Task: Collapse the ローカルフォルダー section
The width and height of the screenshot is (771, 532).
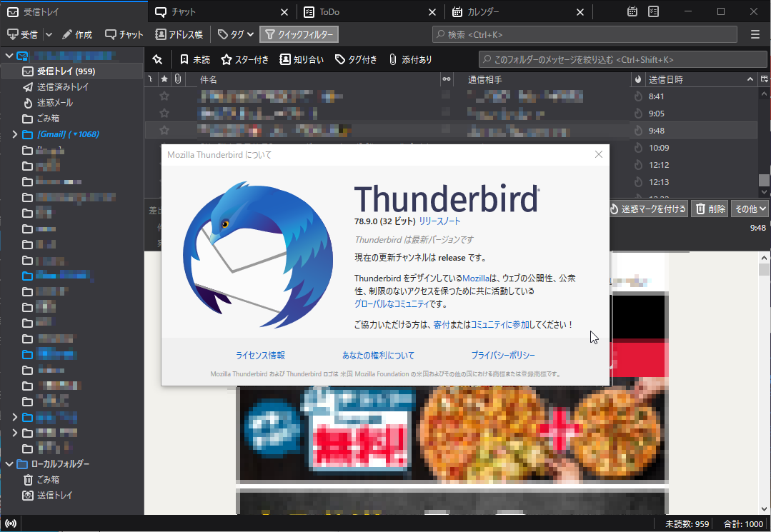Action: pos(9,463)
